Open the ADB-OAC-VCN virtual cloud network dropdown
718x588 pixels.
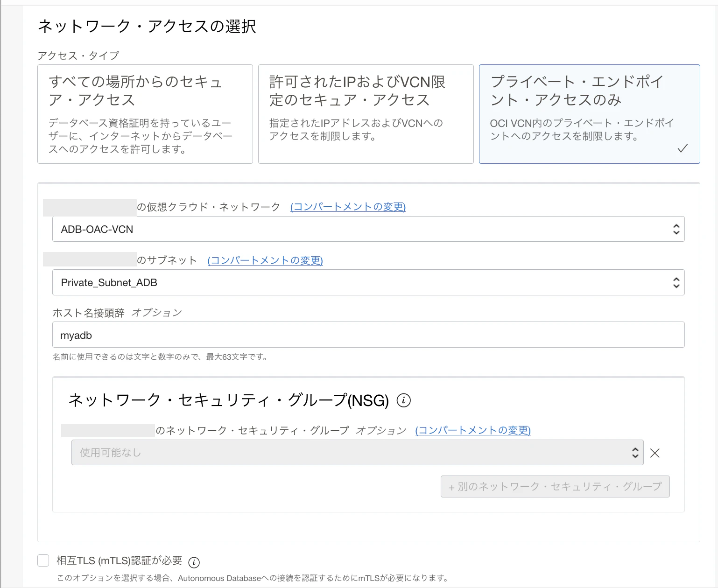pos(368,229)
